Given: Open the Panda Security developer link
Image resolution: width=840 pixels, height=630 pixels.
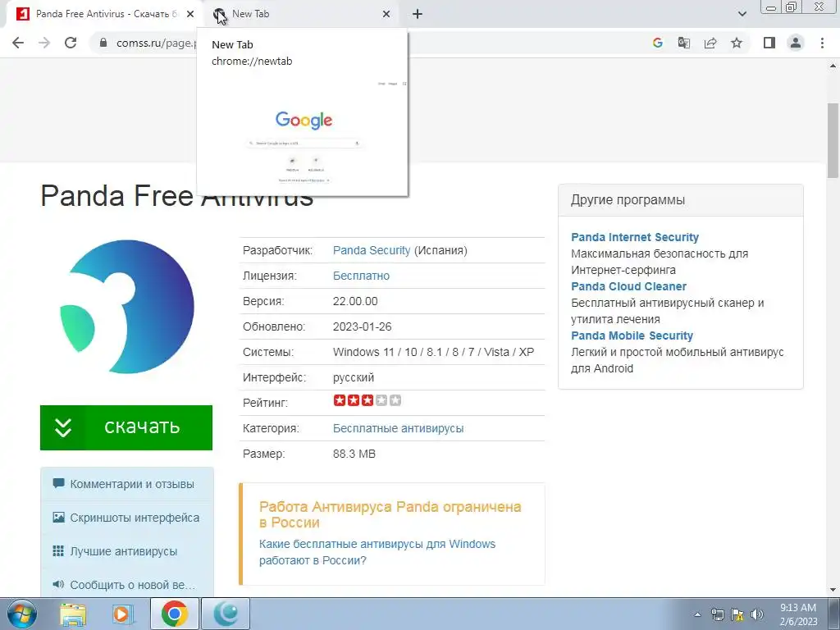Looking at the screenshot, I should pos(372,250).
